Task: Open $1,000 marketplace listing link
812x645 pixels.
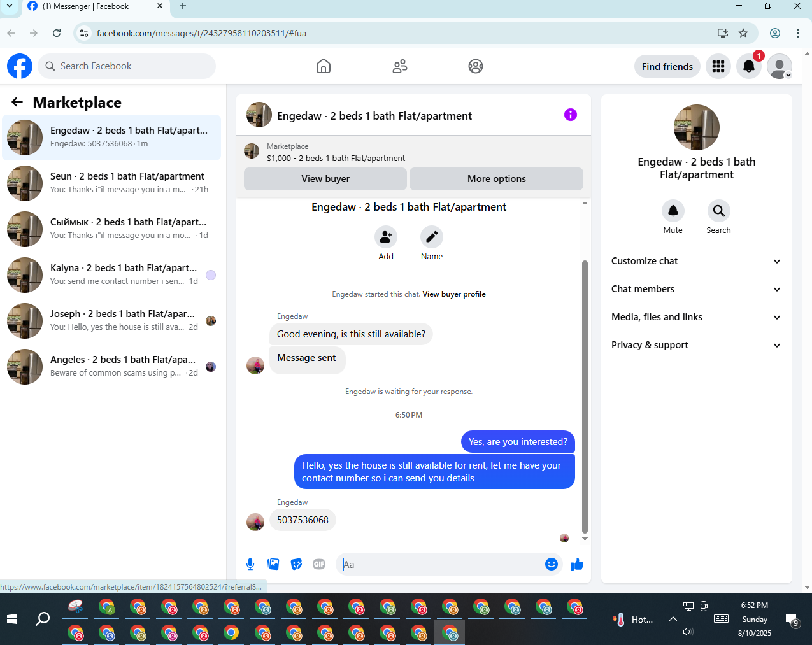Action: 336,158
